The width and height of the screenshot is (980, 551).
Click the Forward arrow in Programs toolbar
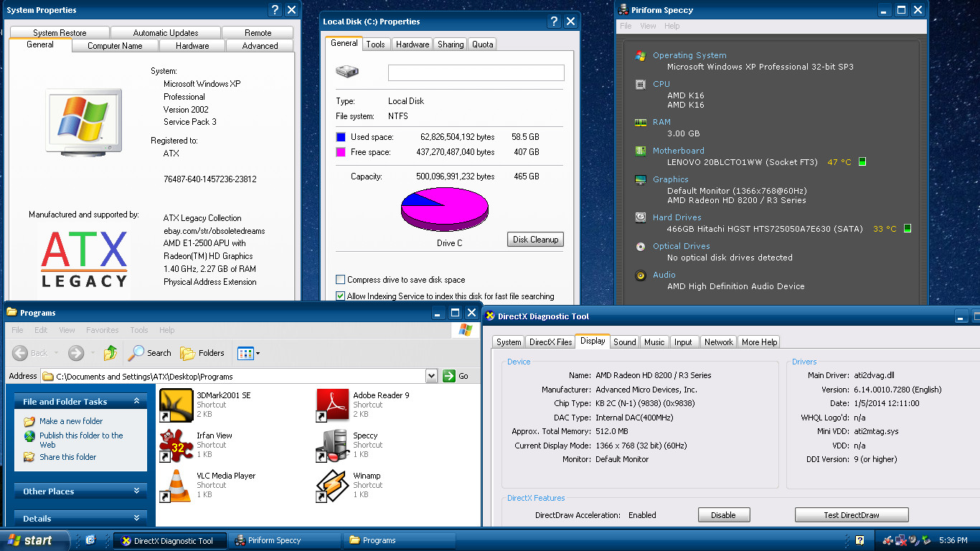[x=76, y=353]
